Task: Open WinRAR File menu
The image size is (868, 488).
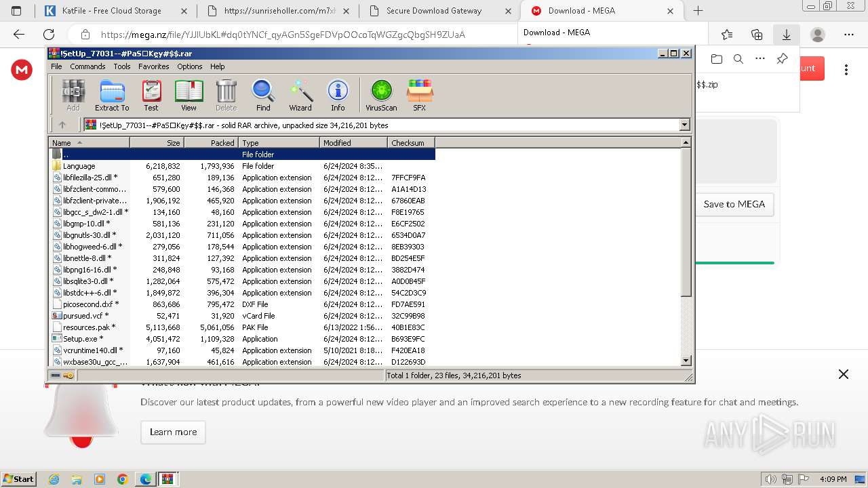Action: coord(56,66)
